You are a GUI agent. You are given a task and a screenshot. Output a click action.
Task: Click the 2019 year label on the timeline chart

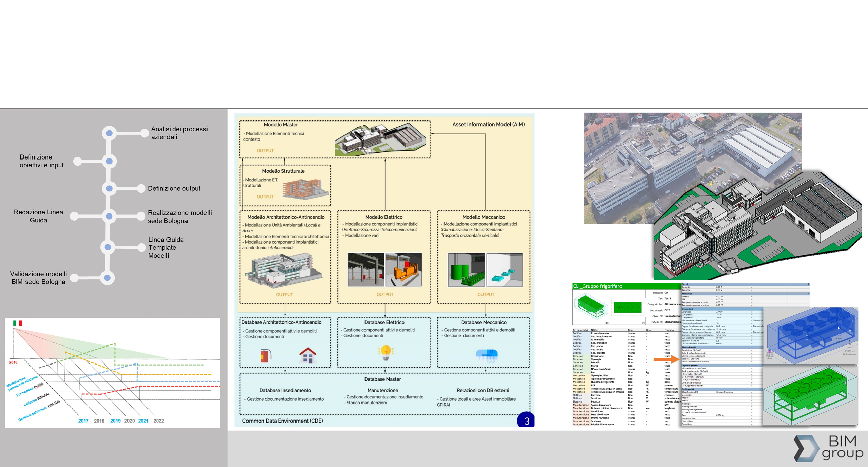(x=115, y=421)
